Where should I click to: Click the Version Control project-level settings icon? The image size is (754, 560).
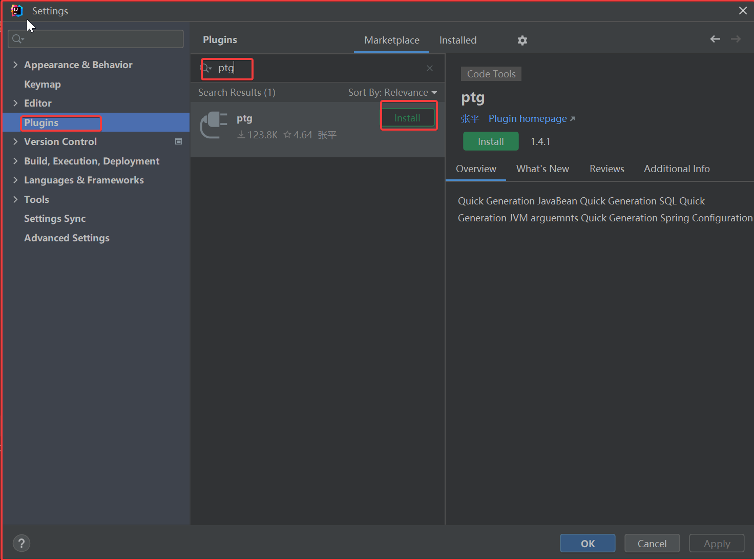click(x=178, y=141)
